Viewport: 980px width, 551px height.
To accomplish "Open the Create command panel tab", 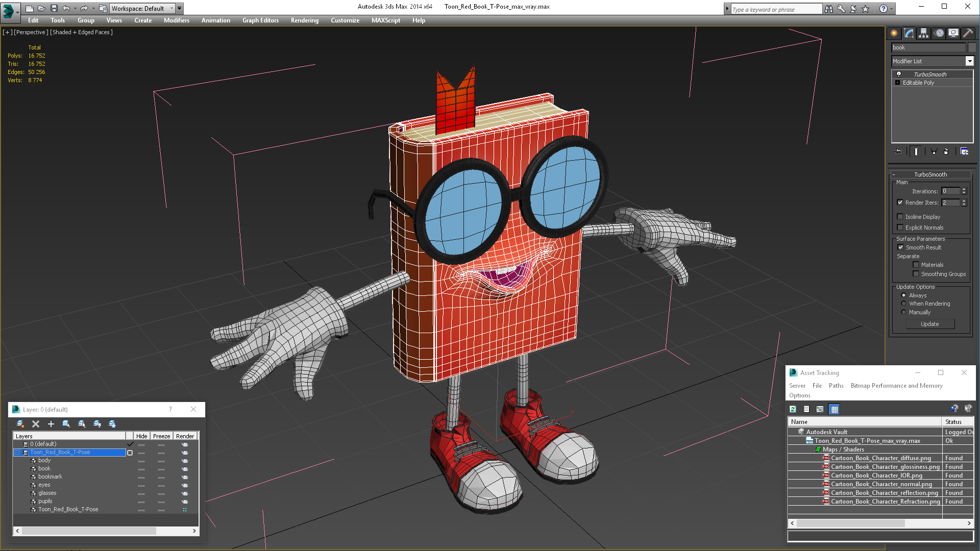I will 894,33.
